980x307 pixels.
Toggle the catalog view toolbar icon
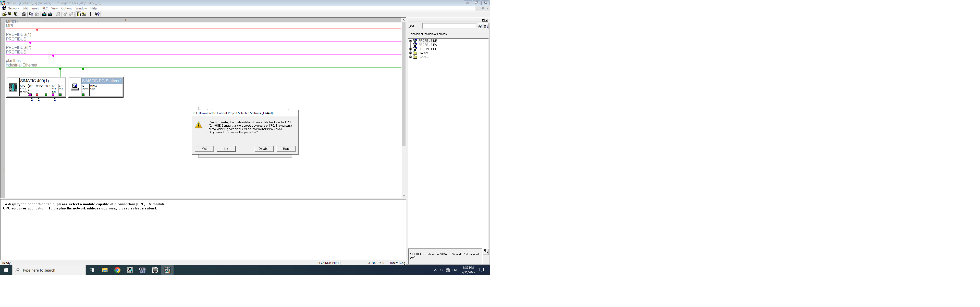[x=78, y=15]
